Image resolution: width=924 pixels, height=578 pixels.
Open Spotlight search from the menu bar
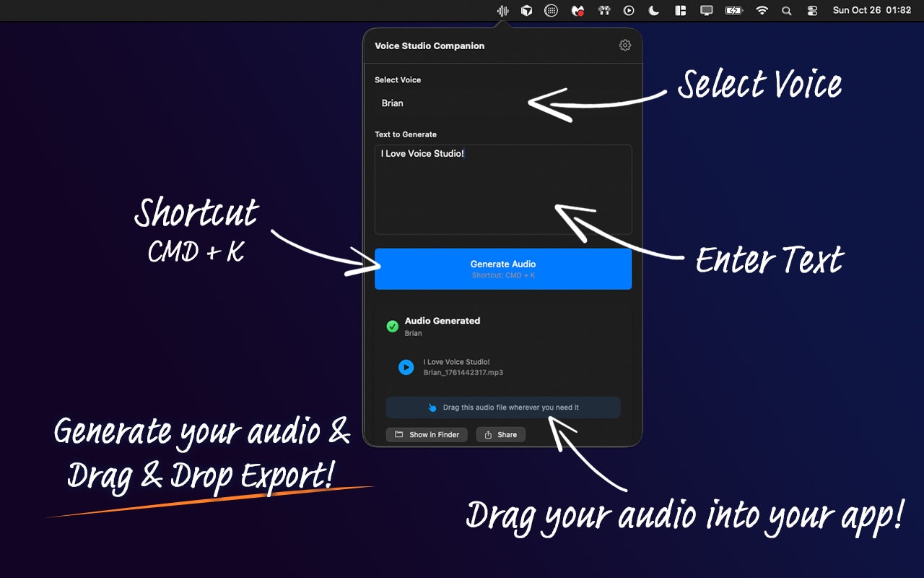click(x=787, y=10)
